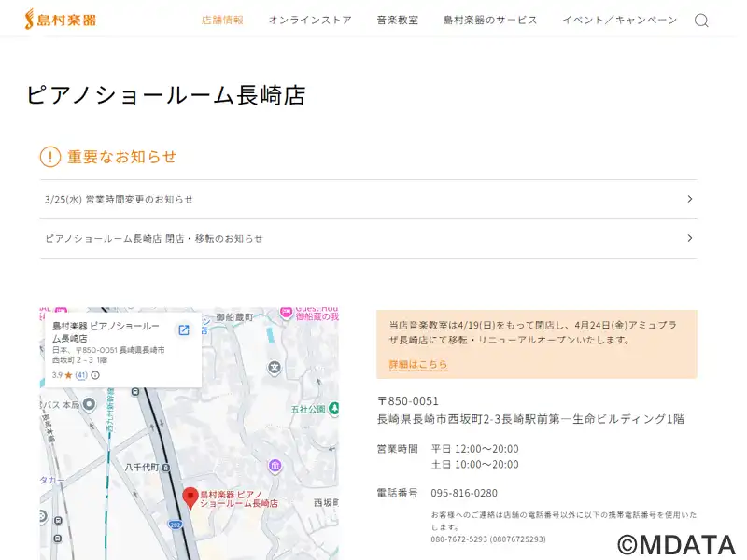Open the search magnifier icon

point(701,21)
